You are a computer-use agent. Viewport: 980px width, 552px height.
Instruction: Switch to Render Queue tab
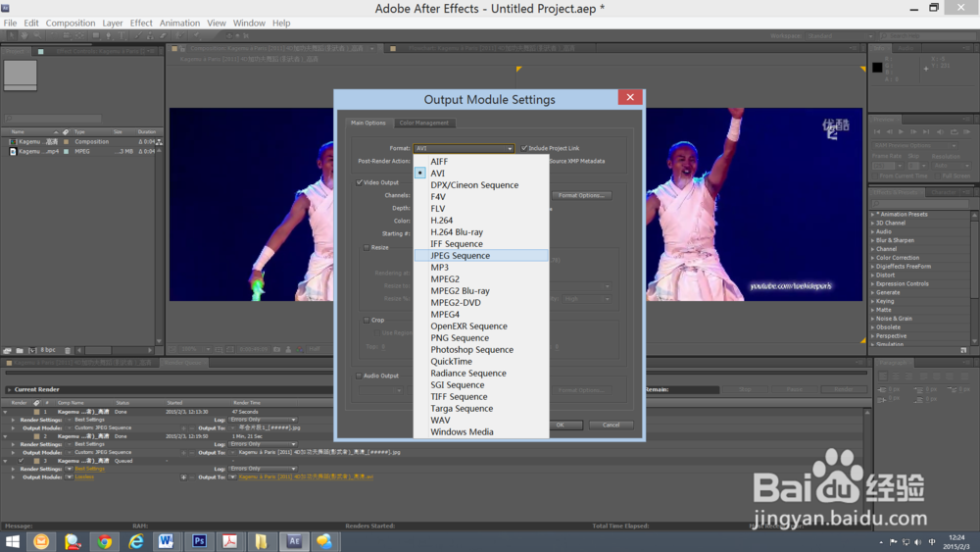coord(183,363)
